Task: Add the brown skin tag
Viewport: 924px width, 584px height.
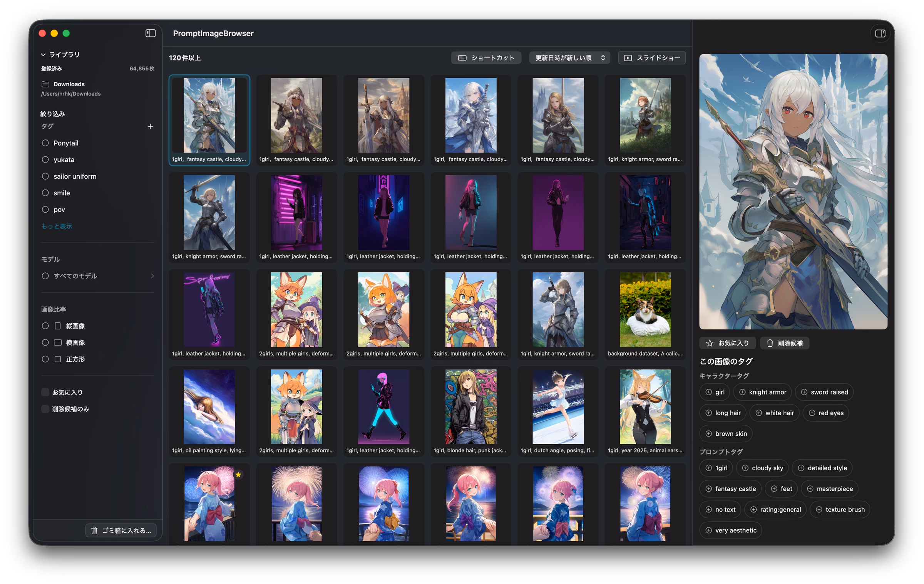Action: (726, 434)
